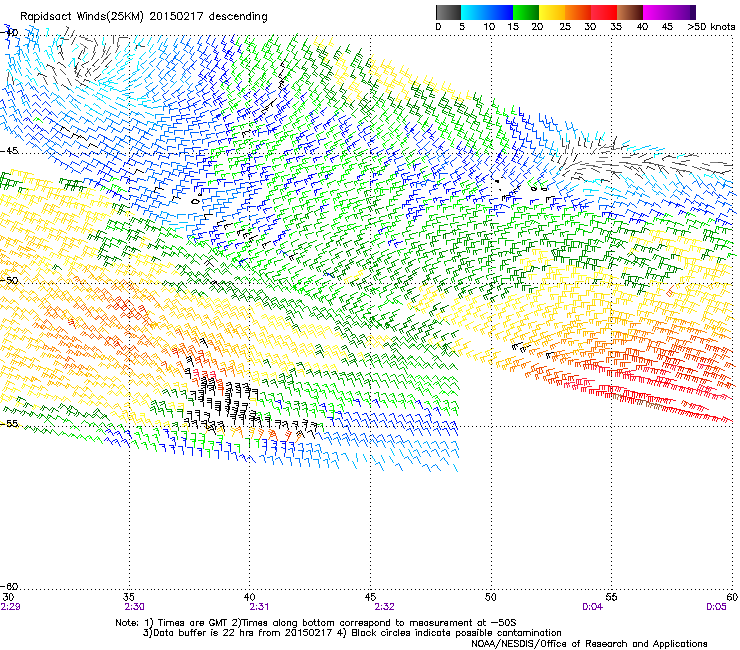The image size is (740, 650).
Task: Select the longitude '40' label on bottom axis
Action: pyautogui.click(x=249, y=597)
